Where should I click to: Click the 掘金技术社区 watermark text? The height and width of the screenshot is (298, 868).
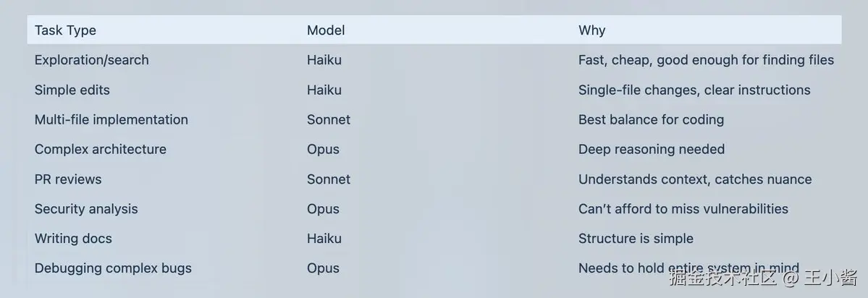(722, 278)
